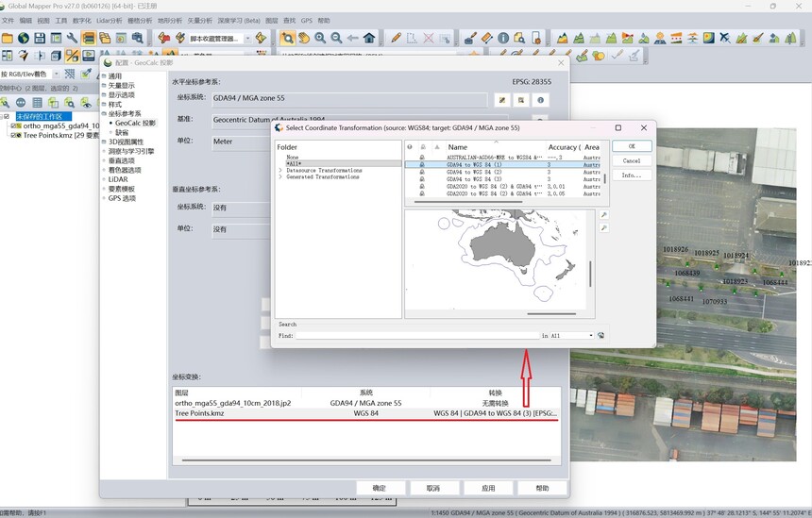This screenshot has height=518, width=812.
Task: Open the search features magnifier-on-document icon
Action: tap(519, 38)
